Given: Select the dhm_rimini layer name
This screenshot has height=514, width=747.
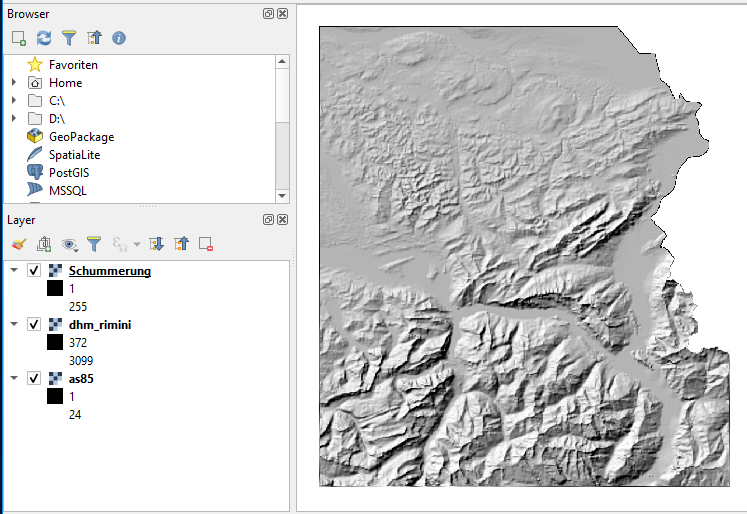Looking at the screenshot, I should click(x=100, y=325).
